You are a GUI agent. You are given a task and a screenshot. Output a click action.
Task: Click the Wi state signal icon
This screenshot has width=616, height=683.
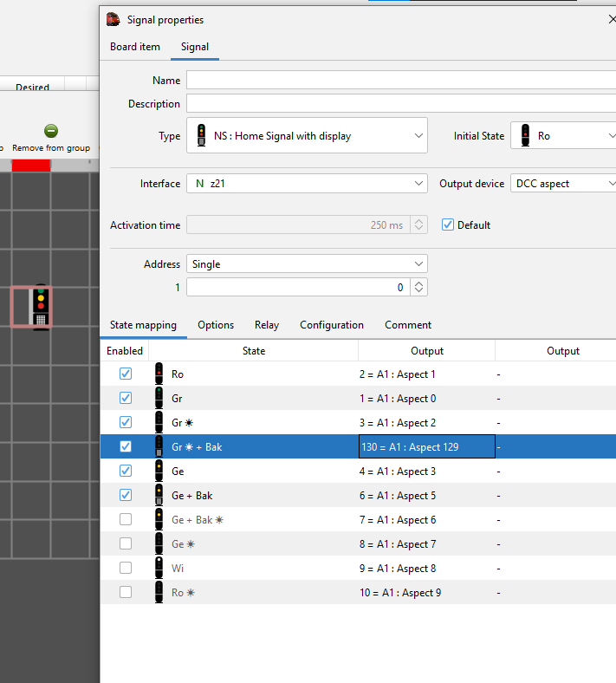(159, 569)
